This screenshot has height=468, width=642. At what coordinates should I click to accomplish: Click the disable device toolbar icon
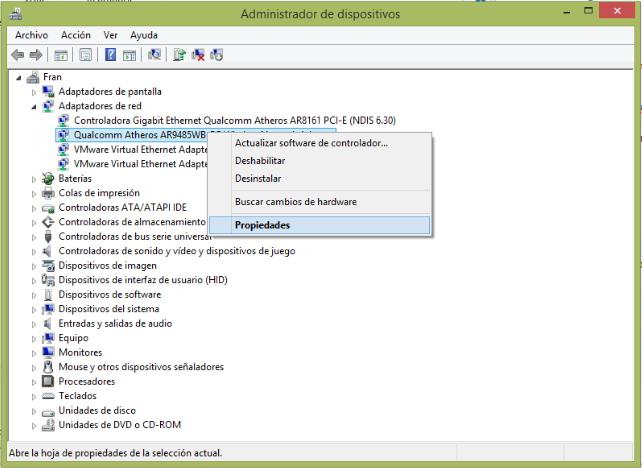tap(217, 55)
